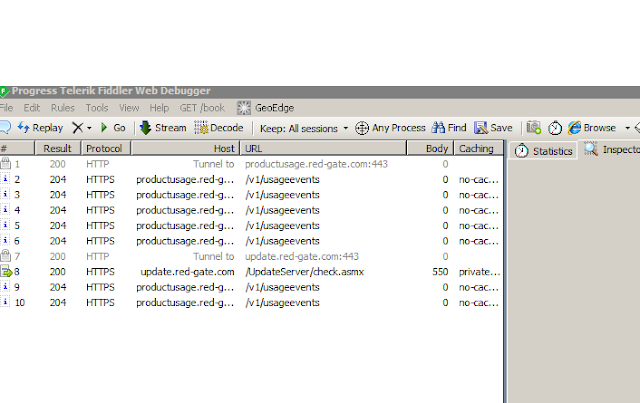640x403 pixels.
Task: Click the GeoEdge menu button
Action: click(x=265, y=108)
